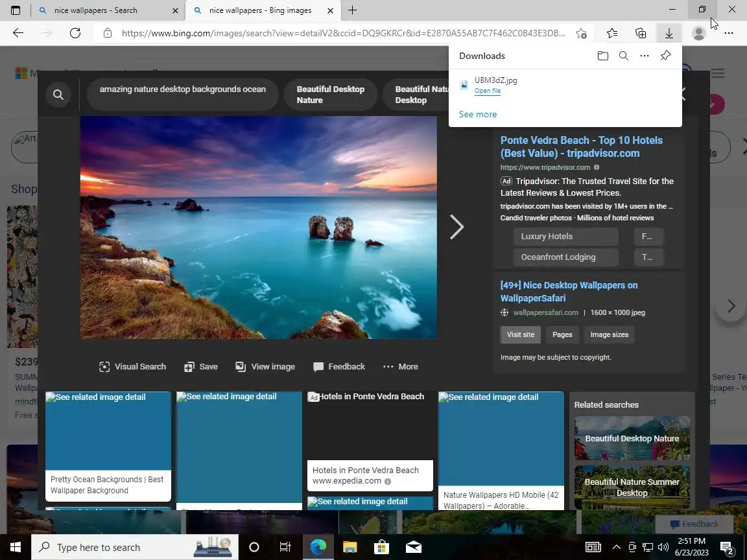Open the downloaded file UBM3dZ.jpg link
747x560 pixels.
[x=488, y=91]
